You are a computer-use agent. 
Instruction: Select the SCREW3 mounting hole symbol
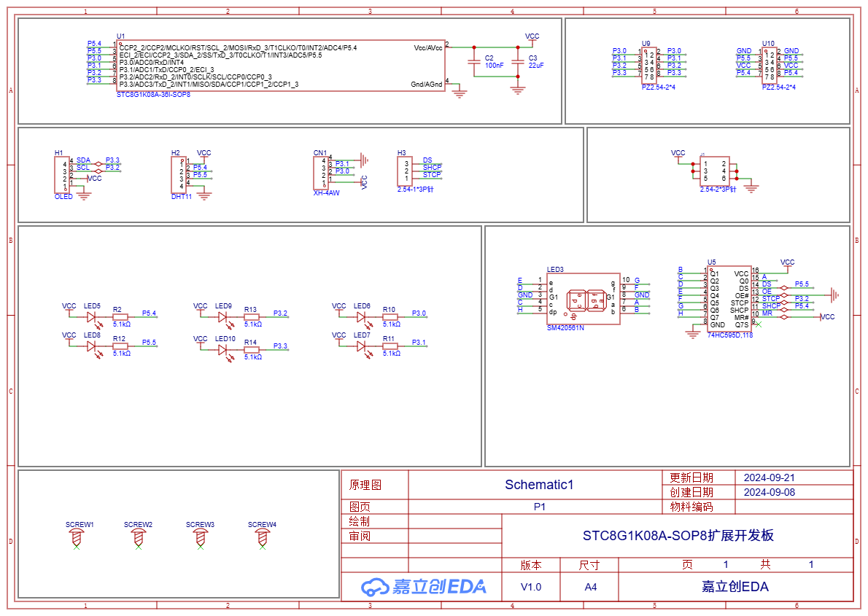201,539
